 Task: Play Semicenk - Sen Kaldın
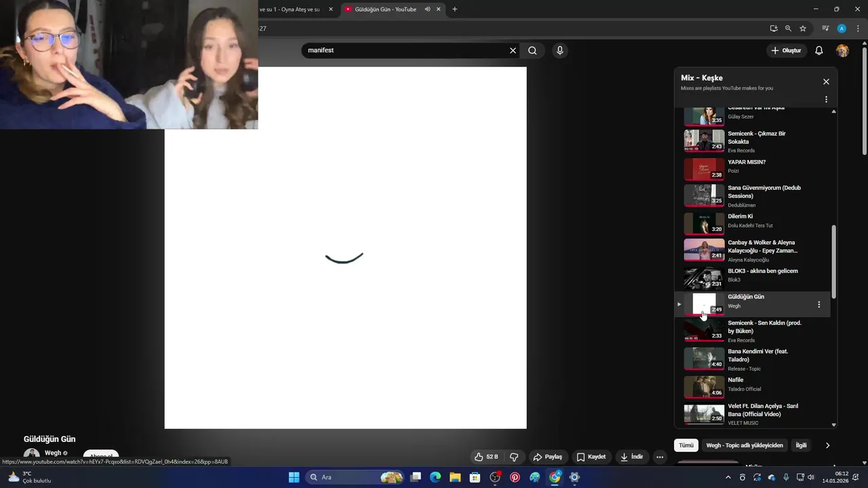pyautogui.click(x=753, y=331)
